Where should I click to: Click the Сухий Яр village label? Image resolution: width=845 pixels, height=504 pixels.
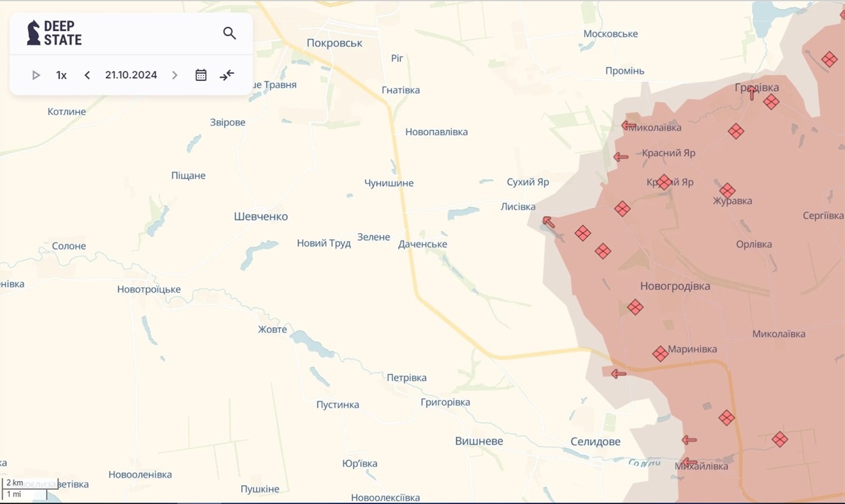click(528, 182)
